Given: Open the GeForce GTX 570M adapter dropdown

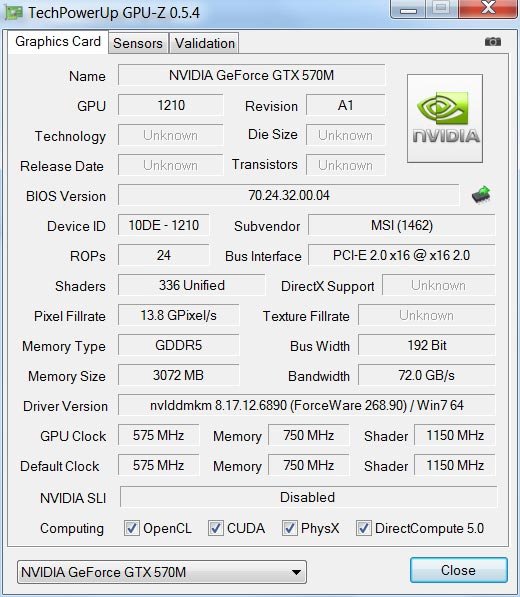Looking at the screenshot, I should 162,572.
